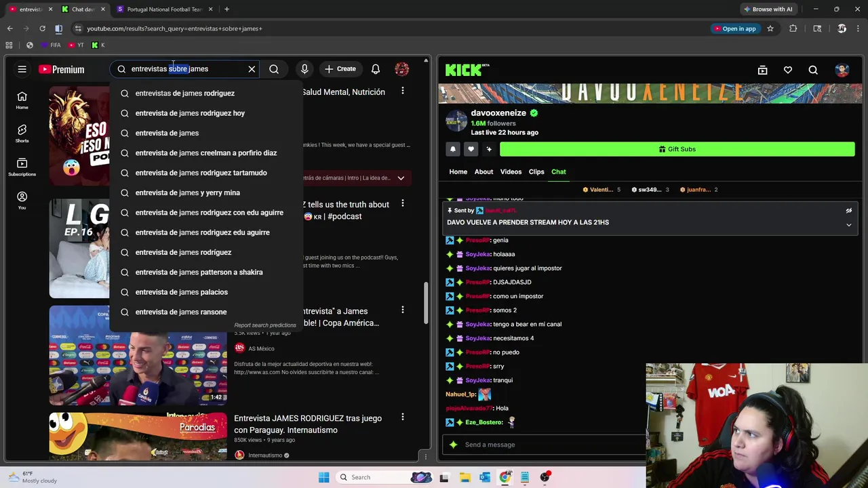Click the green Gift Subs button

tap(677, 149)
